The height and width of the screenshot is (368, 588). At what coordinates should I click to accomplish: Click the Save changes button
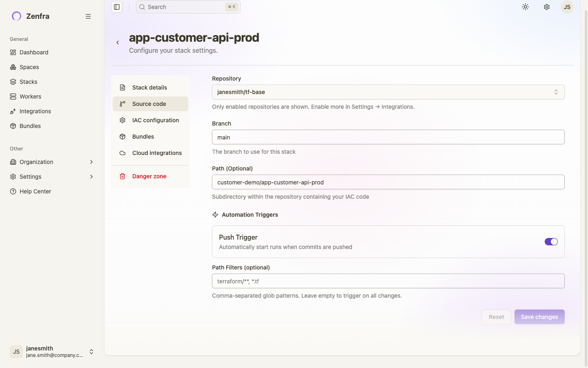pos(539,317)
